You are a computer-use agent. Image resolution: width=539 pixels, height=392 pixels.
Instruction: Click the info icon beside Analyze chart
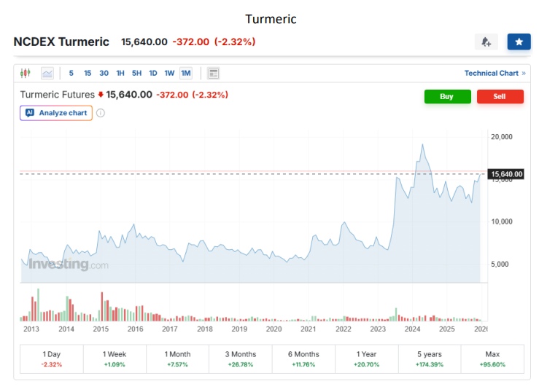(x=101, y=113)
